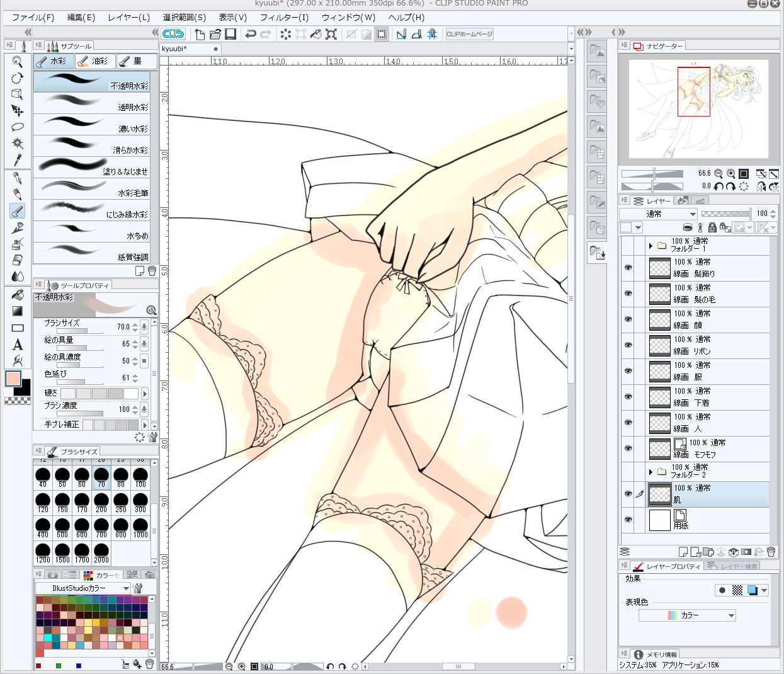Open the CLIPホームページ button

coord(470,34)
